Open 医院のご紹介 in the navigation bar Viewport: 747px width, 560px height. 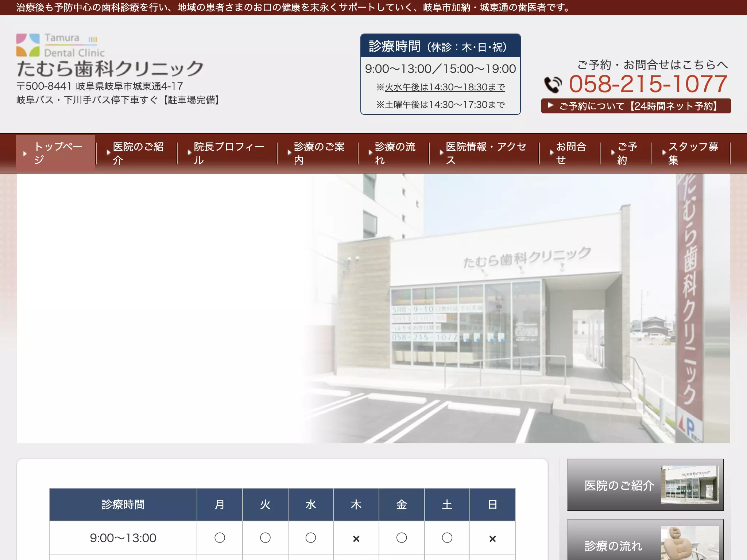tap(136, 153)
